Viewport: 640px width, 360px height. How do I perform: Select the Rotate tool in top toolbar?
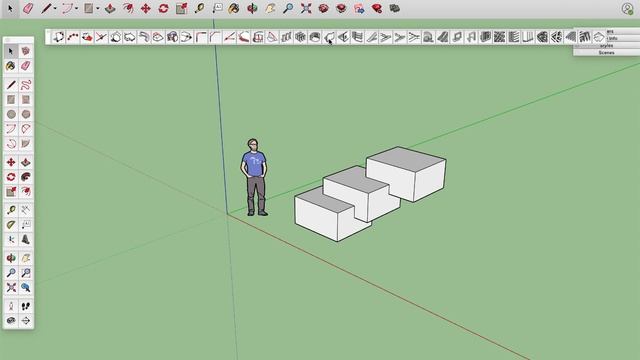click(164, 8)
